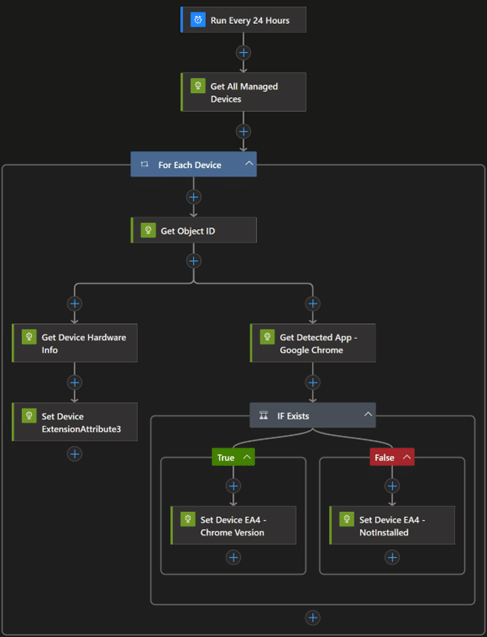487x637 pixels.
Task: Add an action below Set Device EA4 - NotInstalled
Action: 392,557
